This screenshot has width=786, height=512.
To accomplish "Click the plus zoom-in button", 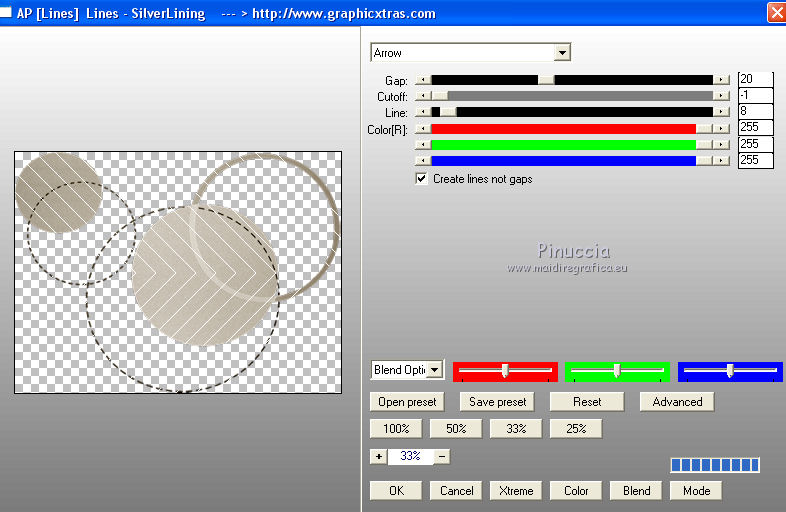I will [x=379, y=456].
